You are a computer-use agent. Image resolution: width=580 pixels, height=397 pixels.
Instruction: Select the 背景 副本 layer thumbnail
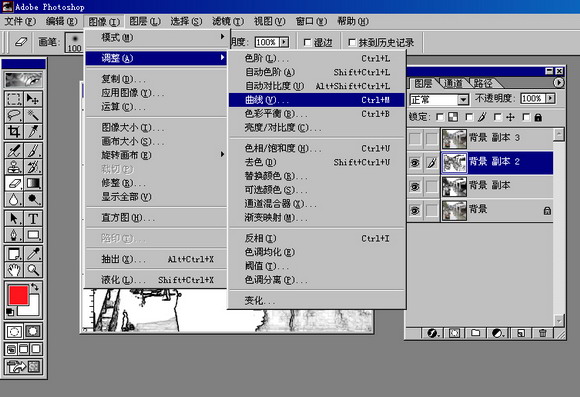point(454,186)
